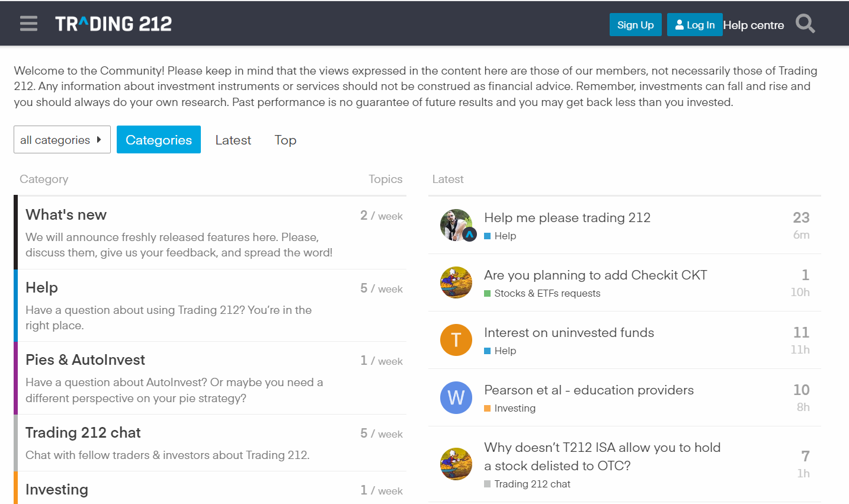Open avatar beside T212 ISA delisted topic

pyautogui.click(x=456, y=464)
